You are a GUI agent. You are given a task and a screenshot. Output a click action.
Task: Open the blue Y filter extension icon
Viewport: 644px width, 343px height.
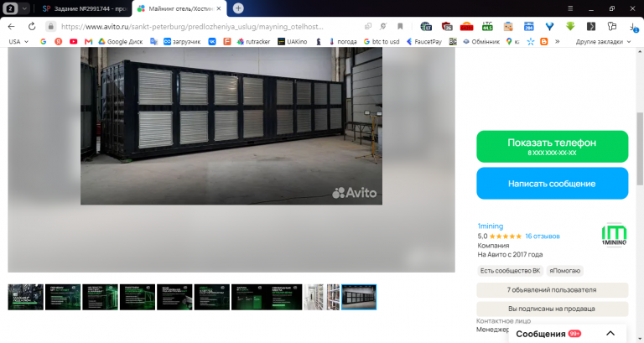pyautogui.click(x=549, y=26)
